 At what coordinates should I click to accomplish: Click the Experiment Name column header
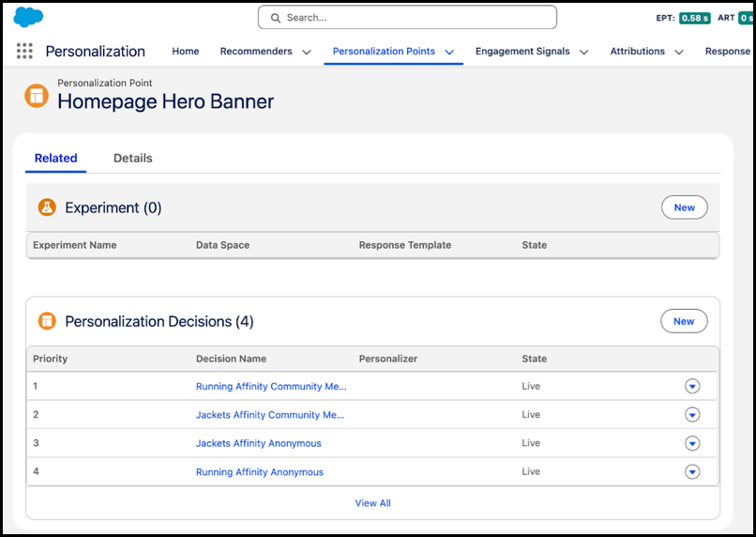click(x=75, y=245)
